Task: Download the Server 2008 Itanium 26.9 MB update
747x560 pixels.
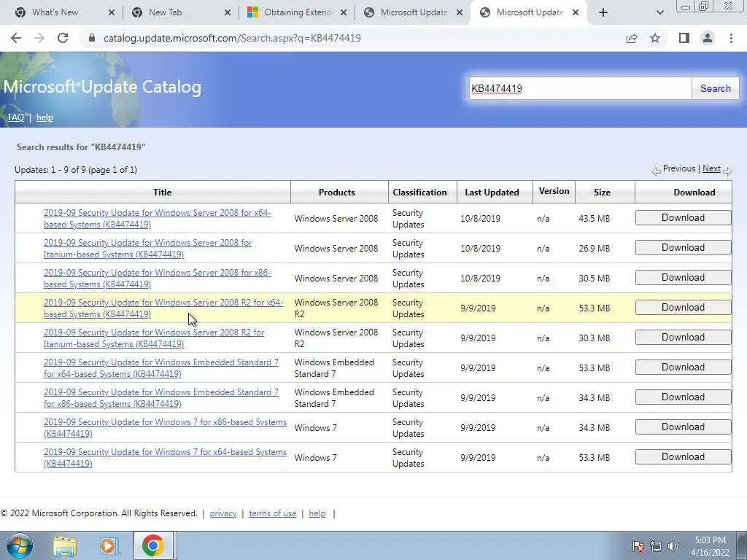Action: (x=683, y=248)
